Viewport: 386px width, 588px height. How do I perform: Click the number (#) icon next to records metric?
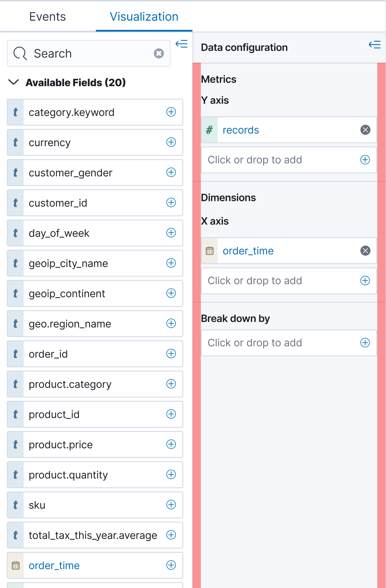coord(209,130)
